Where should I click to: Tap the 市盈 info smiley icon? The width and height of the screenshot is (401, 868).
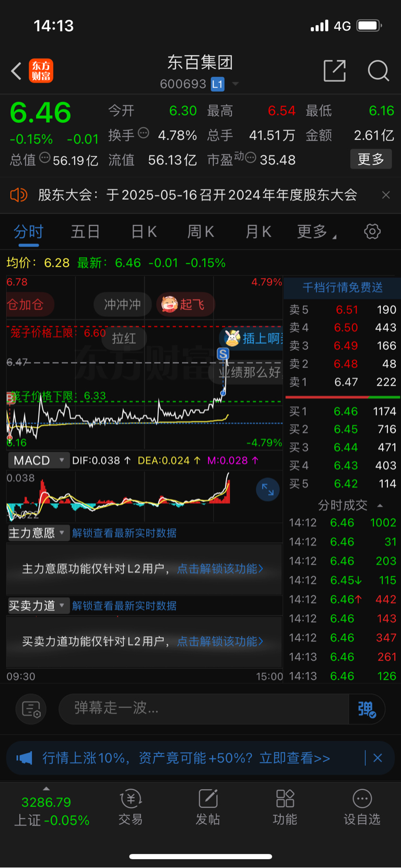pos(251,158)
